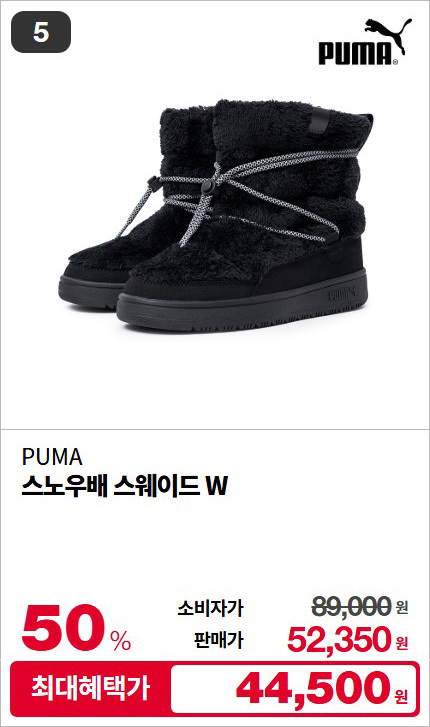Viewport: 430px width, 727px height.
Task: Click the struck-through 89,000원 price
Action: (x=359, y=607)
